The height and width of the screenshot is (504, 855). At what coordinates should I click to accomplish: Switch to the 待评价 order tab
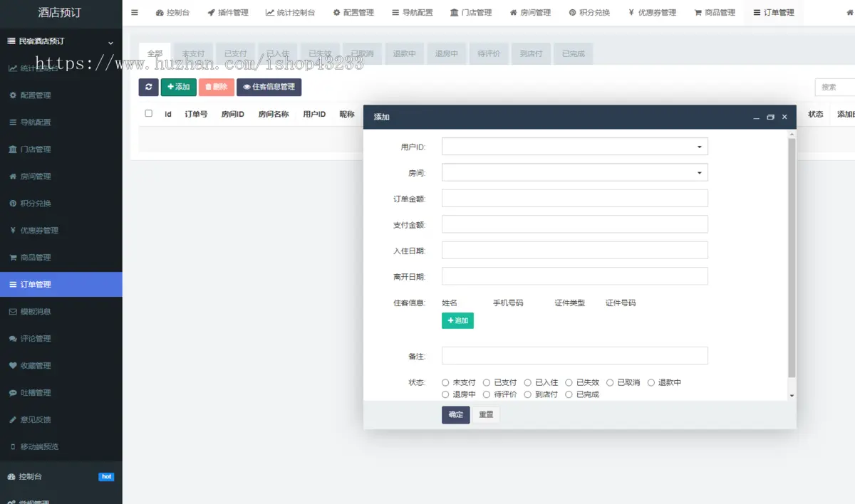pyautogui.click(x=488, y=54)
